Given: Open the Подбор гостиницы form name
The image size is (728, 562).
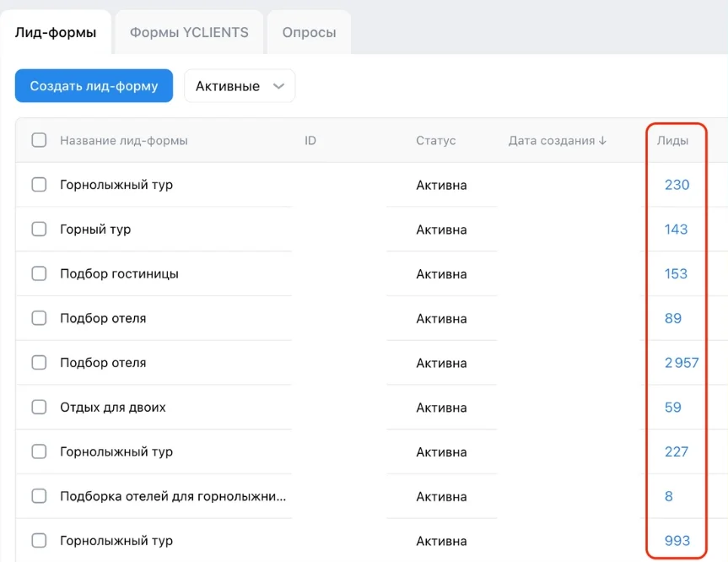Looking at the screenshot, I should [x=119, y=274].
